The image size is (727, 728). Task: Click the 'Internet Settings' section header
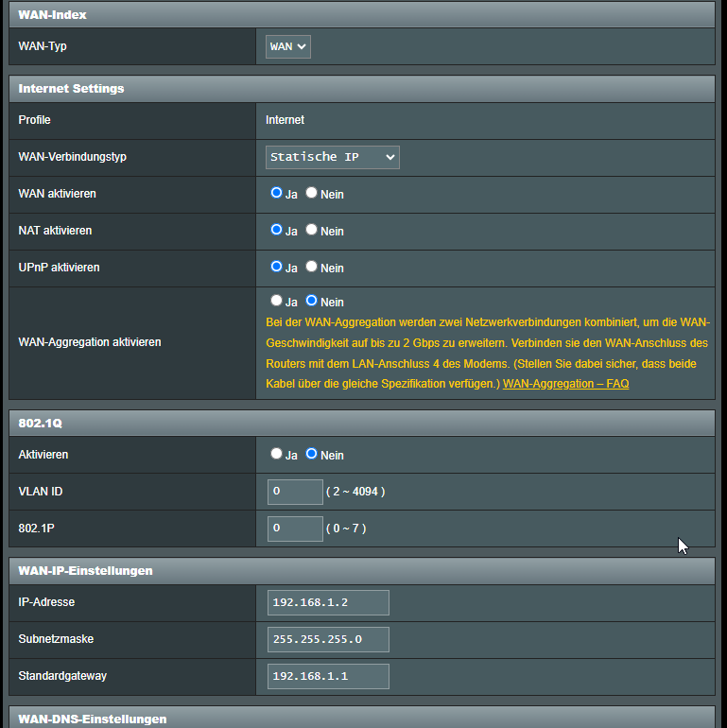[362, 89]
